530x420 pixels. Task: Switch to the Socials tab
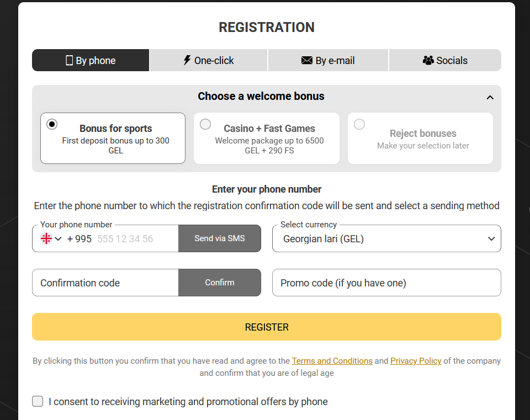pyautogui.click(x=445, y=60)
